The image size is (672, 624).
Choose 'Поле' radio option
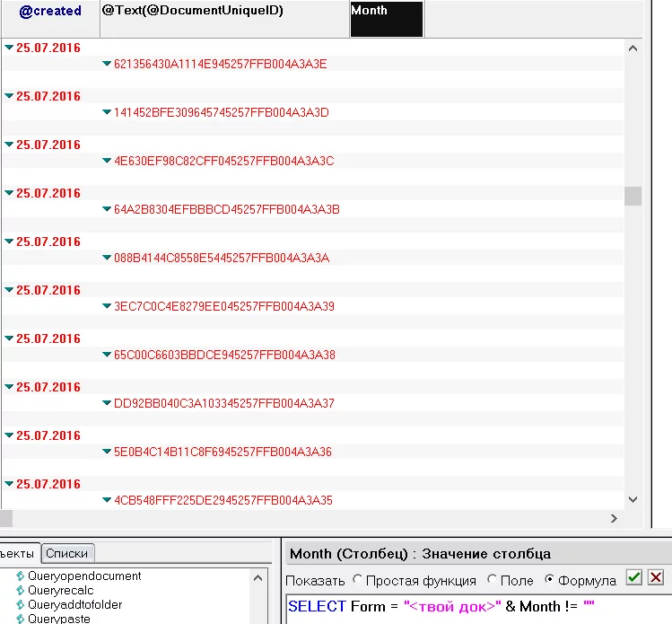492,580
